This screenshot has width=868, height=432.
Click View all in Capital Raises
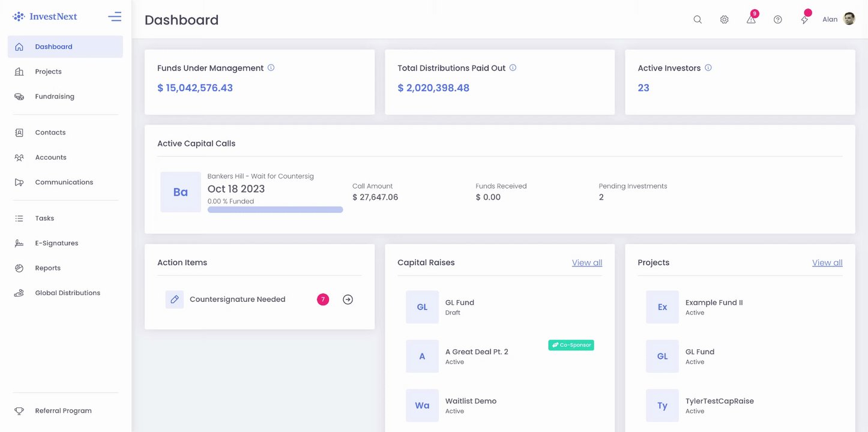pos(586,263)
